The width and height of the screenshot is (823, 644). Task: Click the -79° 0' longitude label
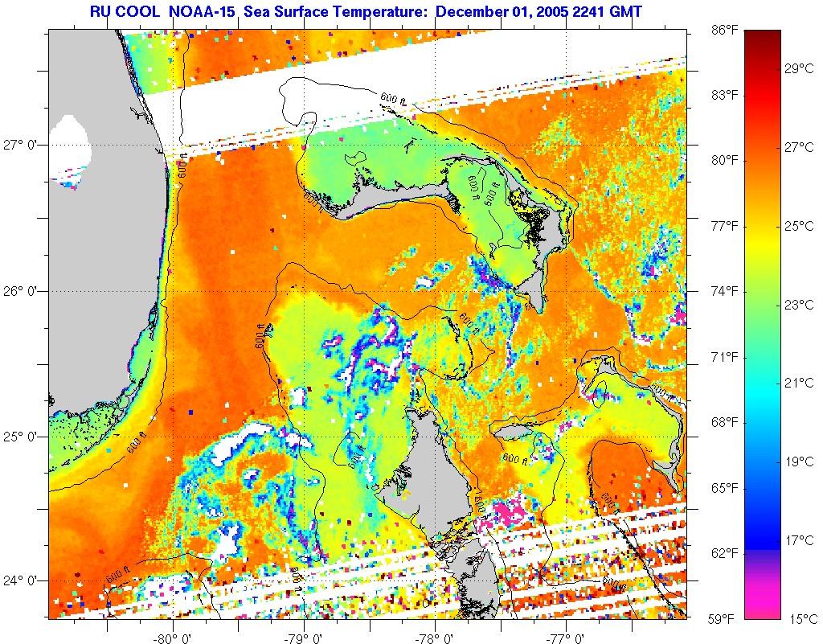pyautogui.click(x=304, y=638)
